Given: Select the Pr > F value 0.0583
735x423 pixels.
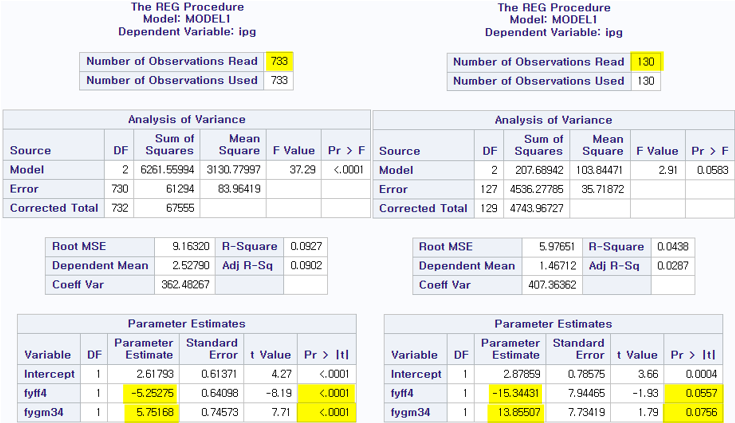Looking at the screenshot, I should click(x=713, y=170).
